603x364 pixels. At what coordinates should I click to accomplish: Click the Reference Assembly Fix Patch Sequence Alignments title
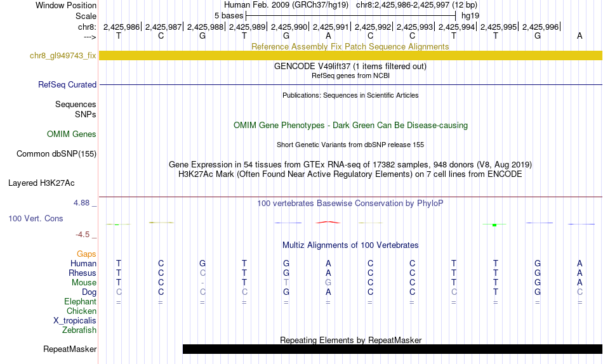pos(350,46)
